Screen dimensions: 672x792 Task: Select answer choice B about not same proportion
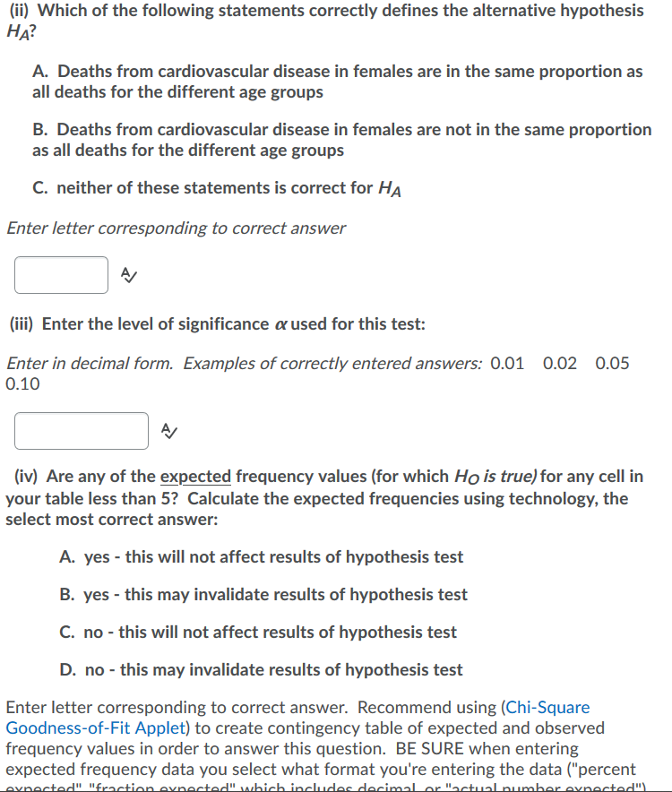click(x=340, y=140)
